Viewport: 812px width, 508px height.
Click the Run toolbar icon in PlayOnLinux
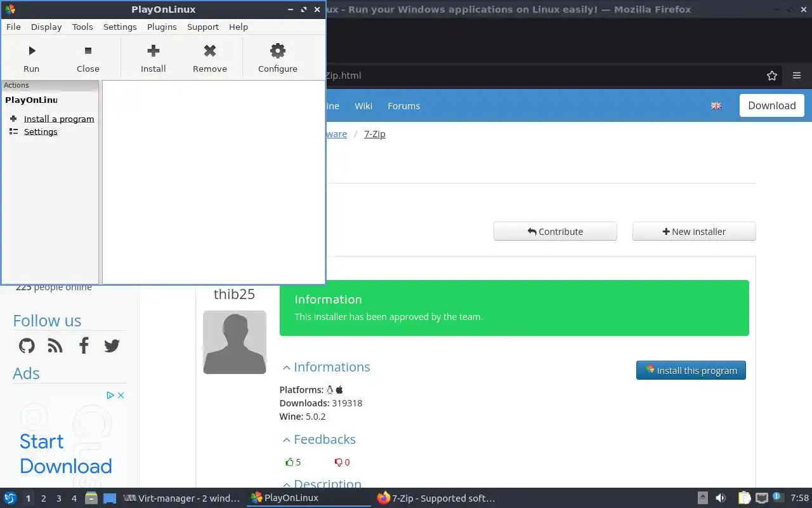point(32,51)
